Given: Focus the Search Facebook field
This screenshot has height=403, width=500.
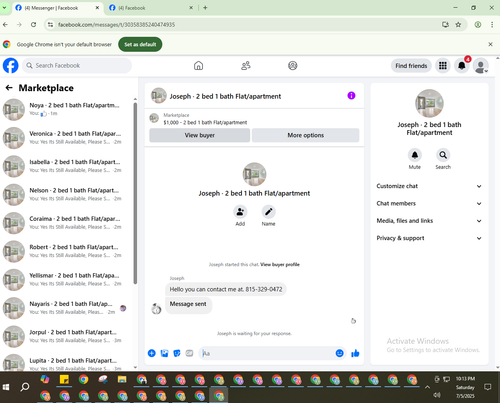Looking at the screenshot, I should coord(77,65).
